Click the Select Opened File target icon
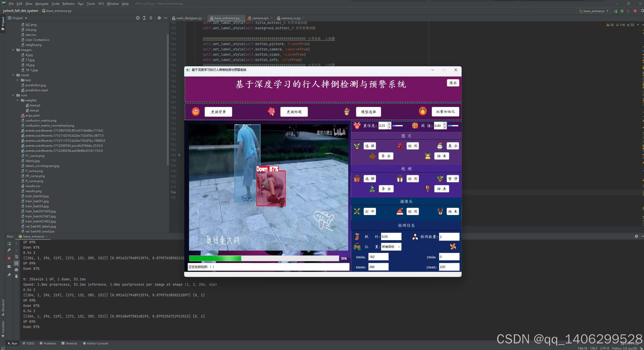 tap(138, 18)
